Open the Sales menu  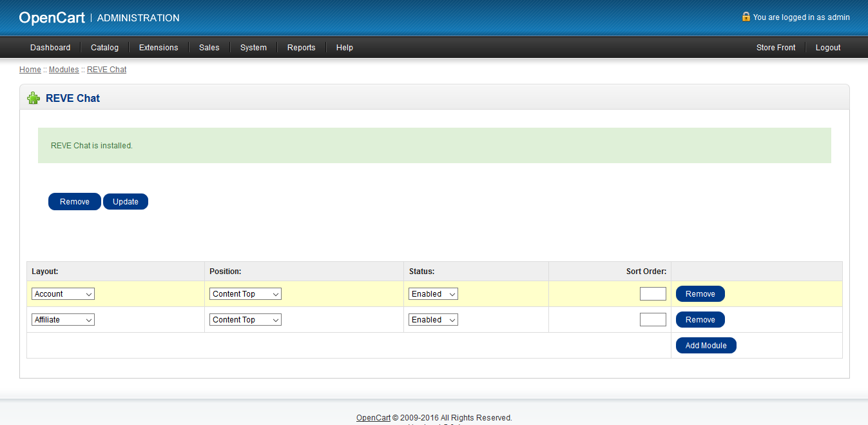click(x=209, y=47)
